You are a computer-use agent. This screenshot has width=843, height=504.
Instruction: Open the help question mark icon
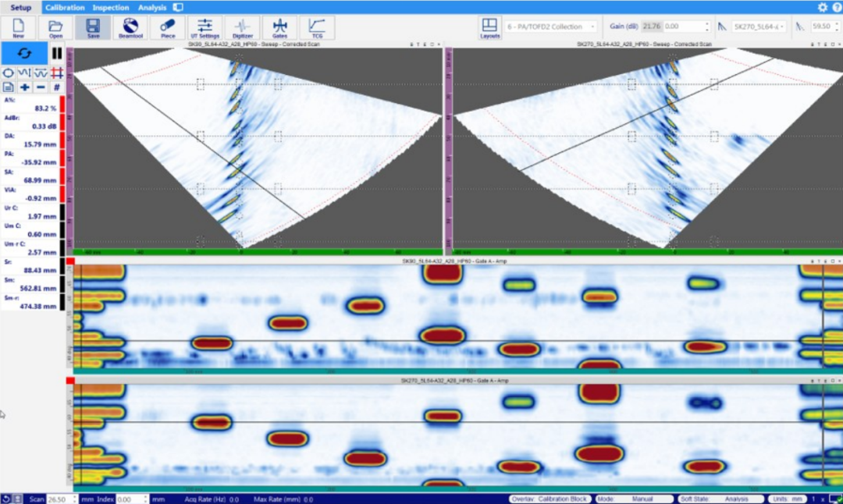click(x=837, y=7)
